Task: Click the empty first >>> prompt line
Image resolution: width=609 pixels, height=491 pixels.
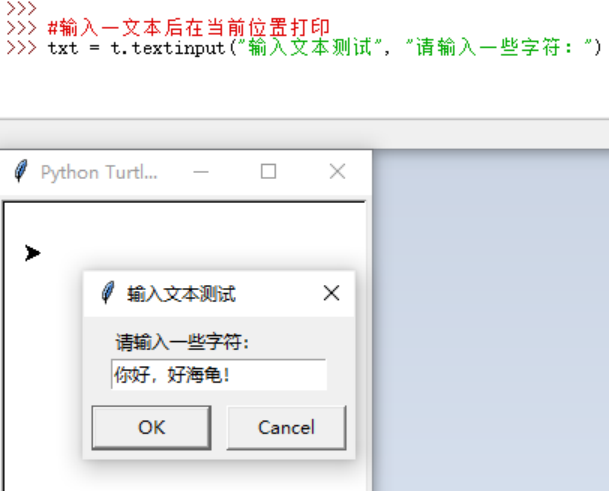Action: (21, 8)
